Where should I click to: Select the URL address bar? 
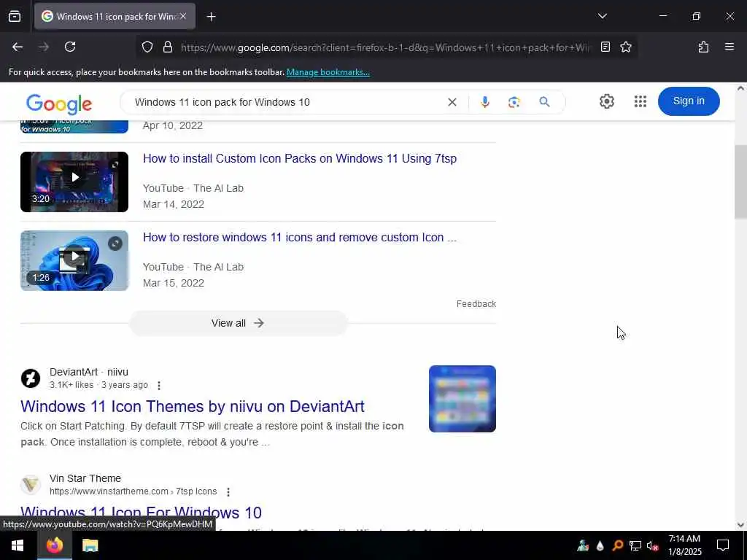384,47
